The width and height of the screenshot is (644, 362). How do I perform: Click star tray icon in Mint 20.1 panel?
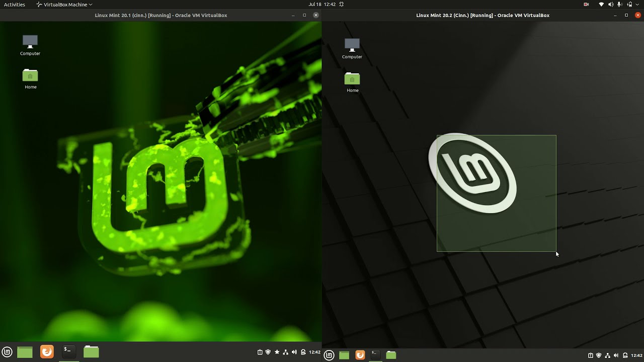(x=277, y=352)
